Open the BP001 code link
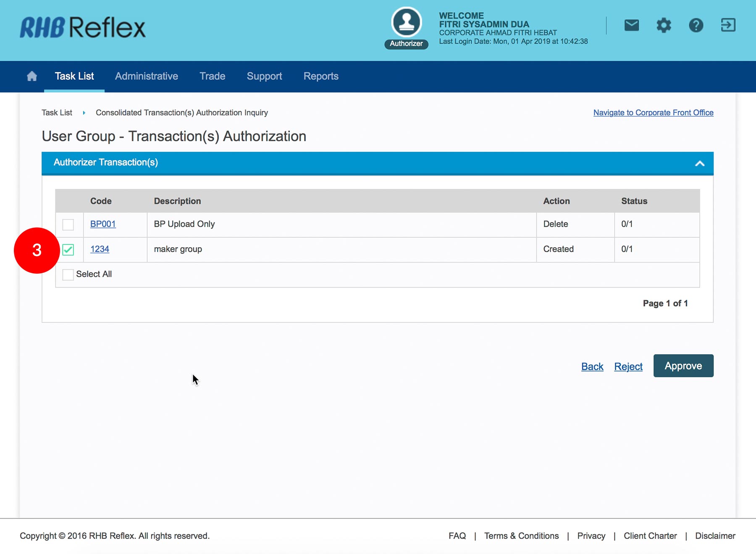Viewport: 756px width, 554px height. coord(103,224)
